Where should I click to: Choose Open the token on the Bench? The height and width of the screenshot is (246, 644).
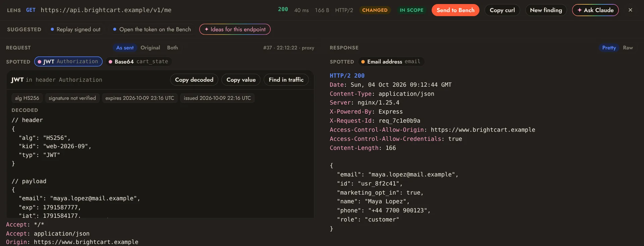pyautogui.click(x=152, y=30)
